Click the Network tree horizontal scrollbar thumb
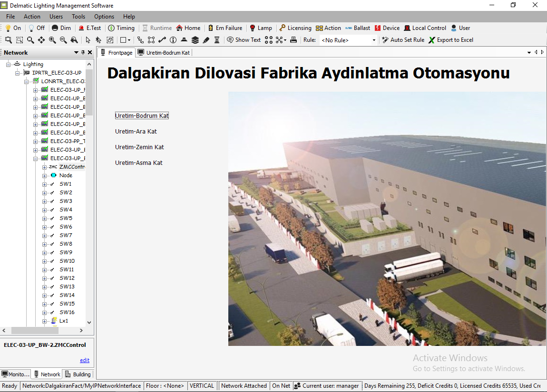547x392 pixels. [35, 330]
